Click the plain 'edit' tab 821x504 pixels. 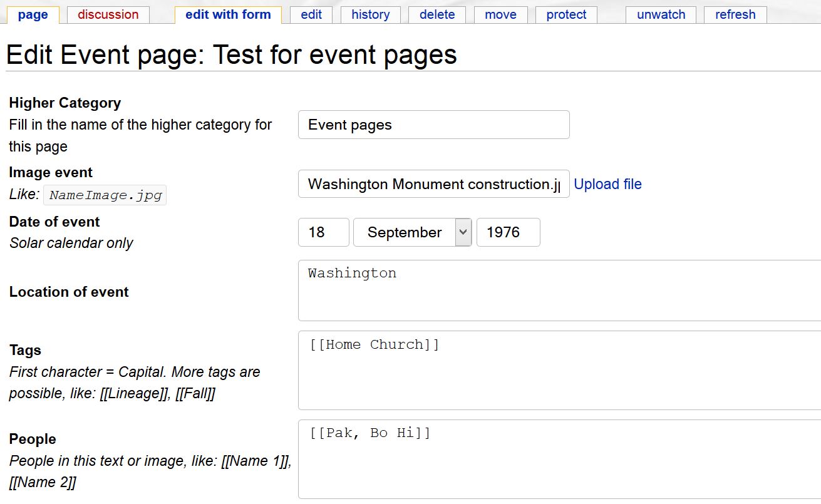coord(311,14)
